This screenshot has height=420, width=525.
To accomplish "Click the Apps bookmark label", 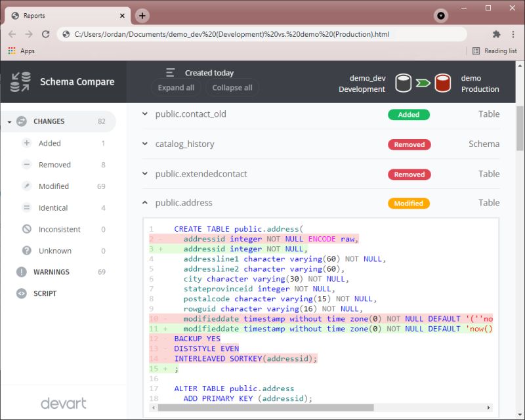I will (x=28, y=51).
